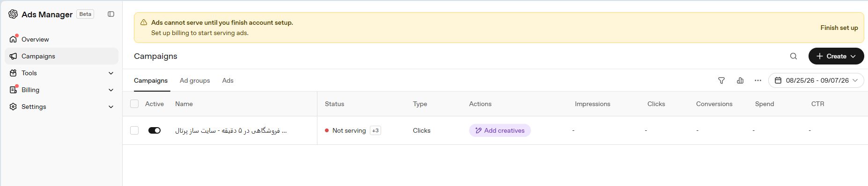Expand the Tools menu chevron
Image resolution: width=868 pixels, height=186 pixels.
(111, 73)
